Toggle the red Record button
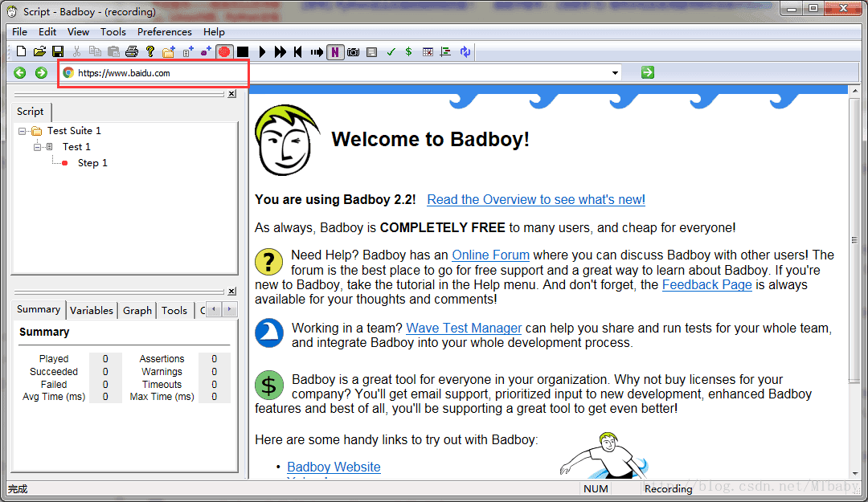868x502 pixels. [224, 51]
